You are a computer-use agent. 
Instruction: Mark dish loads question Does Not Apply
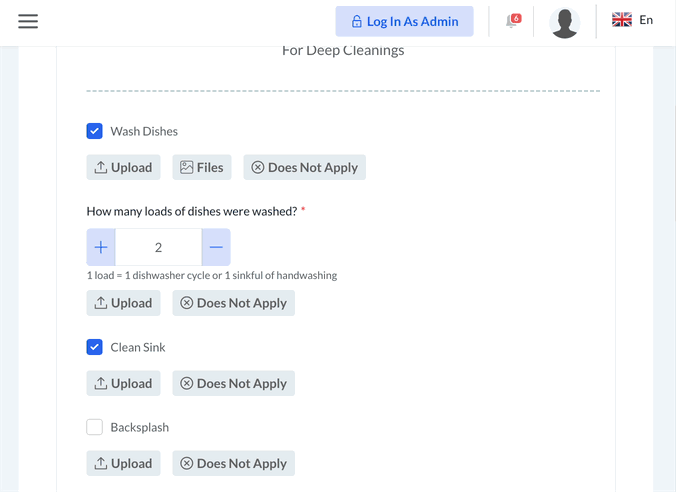tap(233, 303)
